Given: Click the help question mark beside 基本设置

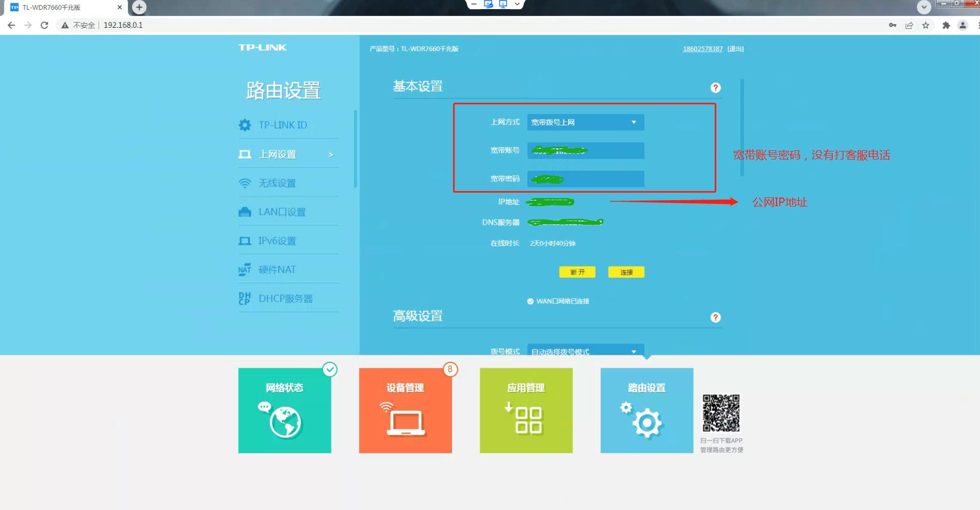Looking at the screenshot, I should click(715, 87).
